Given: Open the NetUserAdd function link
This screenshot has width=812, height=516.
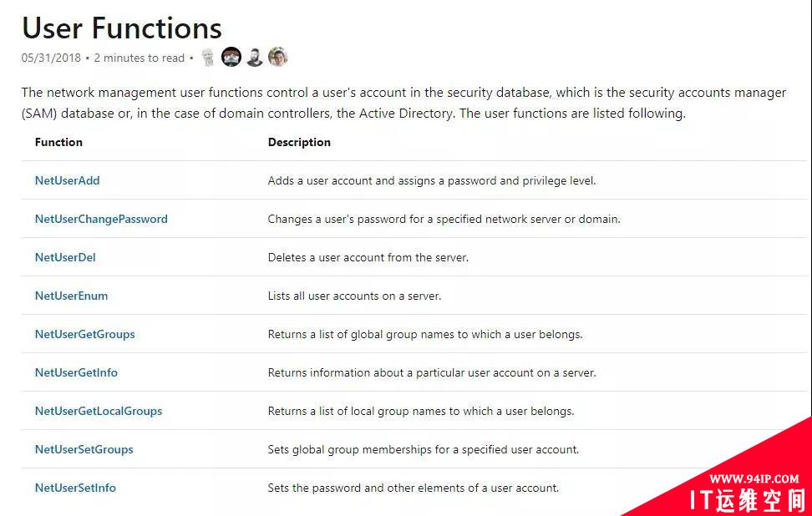Looking at the screenshot, I should (67, 180).
